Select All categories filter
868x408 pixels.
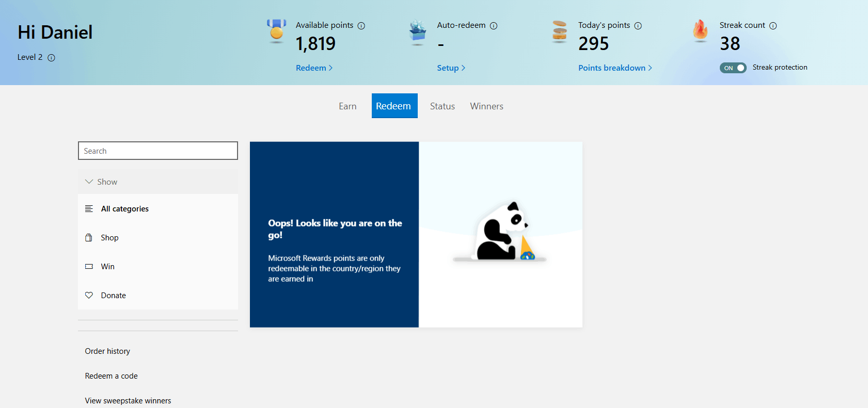click(x=158, y=208)
